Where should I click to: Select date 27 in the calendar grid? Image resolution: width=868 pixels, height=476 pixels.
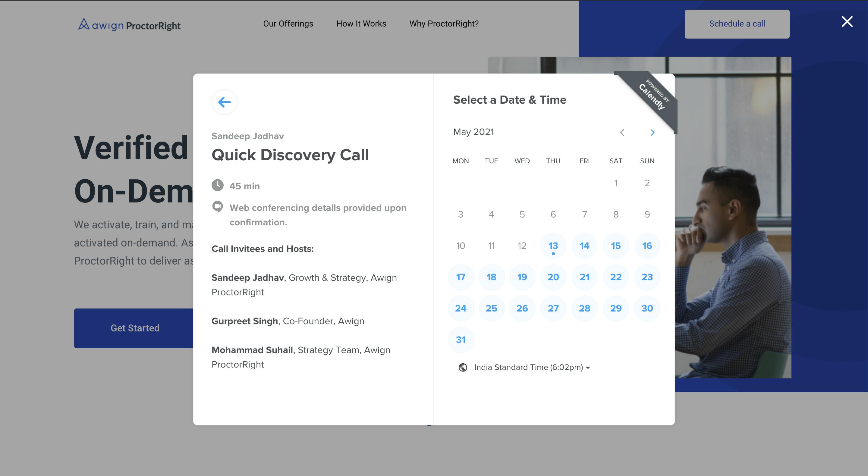click(553, 308)
